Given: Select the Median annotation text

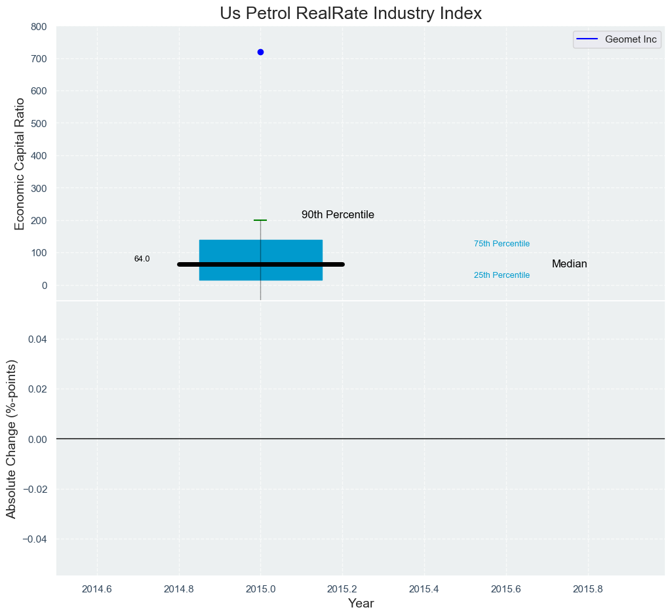Looking at the screenshot, I should [x=569, y=264].
